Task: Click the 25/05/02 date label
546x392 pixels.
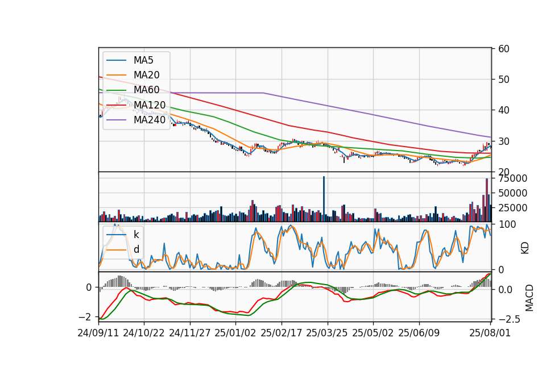Action: 373,333
